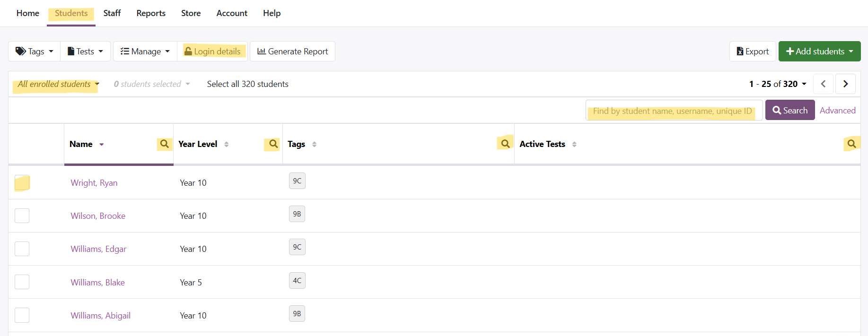Select the checkbox beside Williams, Edgar
The width and height of the screenshot is (868, 336).
[22, 249]
